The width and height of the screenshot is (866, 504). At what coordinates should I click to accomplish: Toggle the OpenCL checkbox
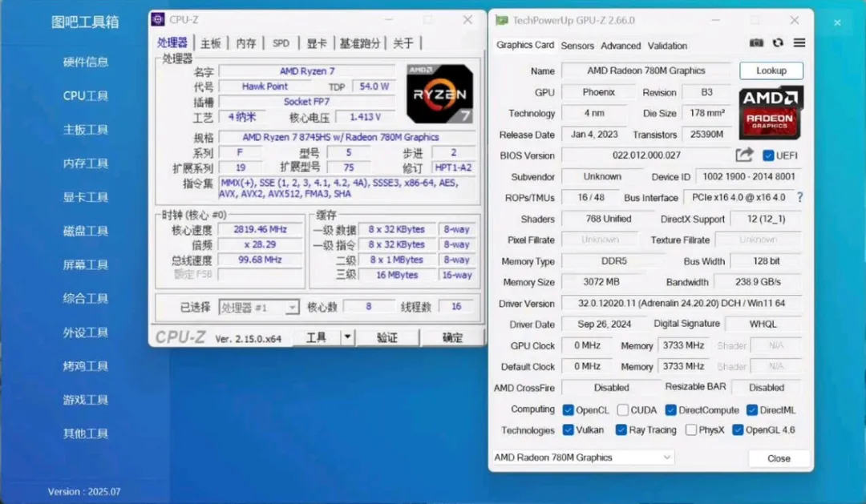568,410
